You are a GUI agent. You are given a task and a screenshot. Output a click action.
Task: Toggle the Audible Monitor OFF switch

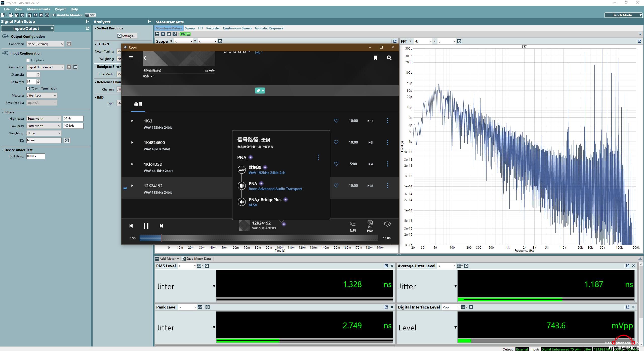(x=90, y=15)
